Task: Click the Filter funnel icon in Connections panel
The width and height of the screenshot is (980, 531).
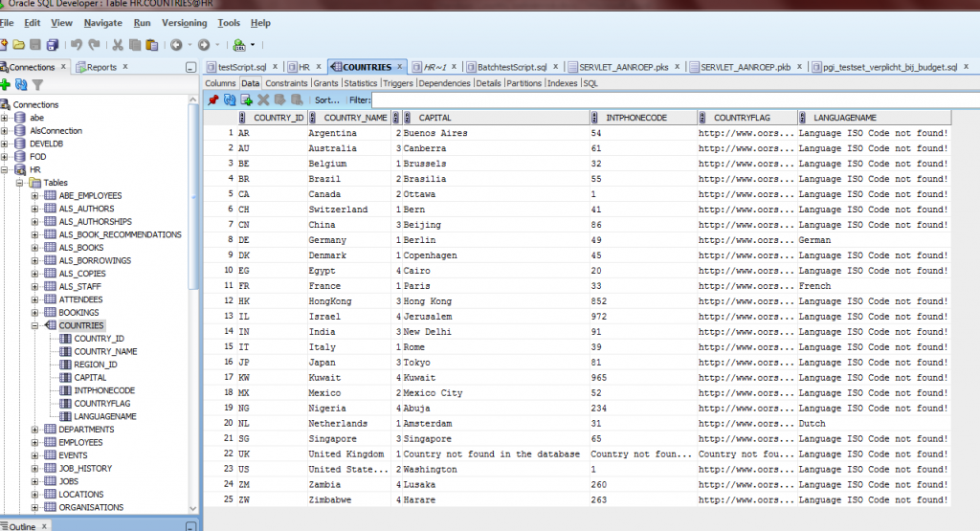Action: click(x=37, y=85)
